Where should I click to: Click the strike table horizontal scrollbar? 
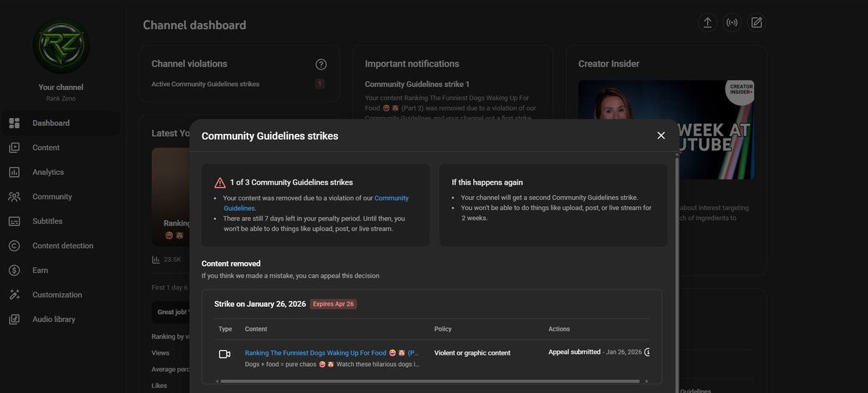click(x=430, y=381)
